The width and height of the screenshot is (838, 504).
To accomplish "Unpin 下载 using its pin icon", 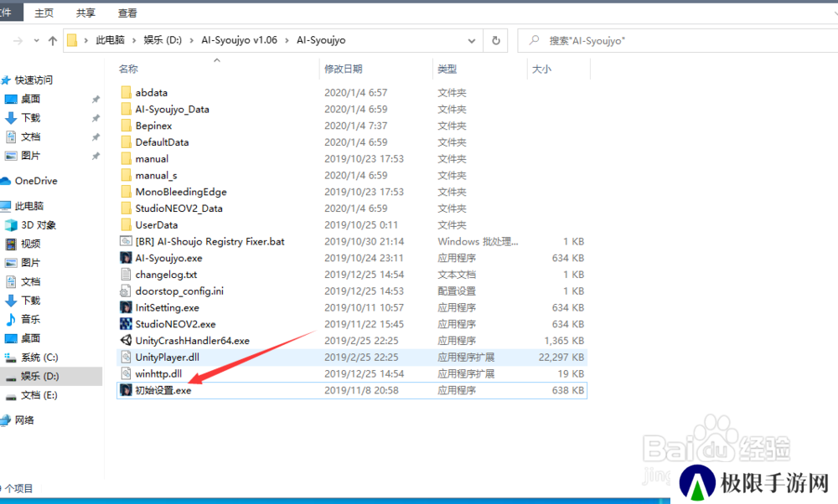I will click(x=96, y=118).
